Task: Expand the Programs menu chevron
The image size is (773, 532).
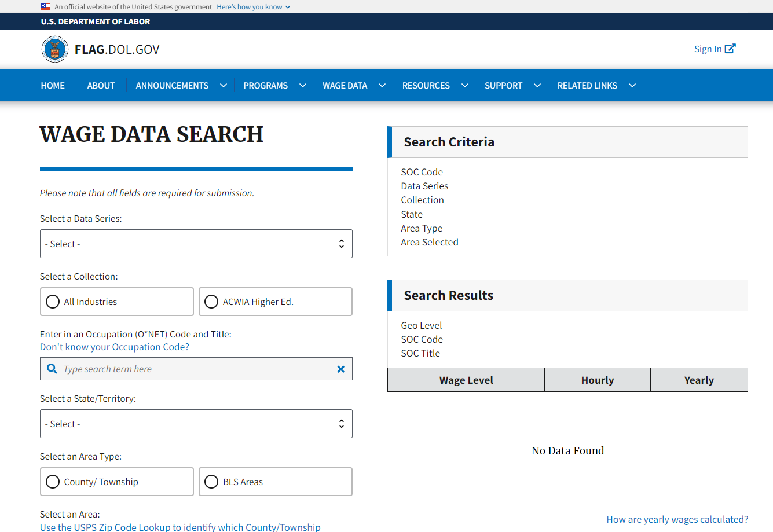Action: 303,86
